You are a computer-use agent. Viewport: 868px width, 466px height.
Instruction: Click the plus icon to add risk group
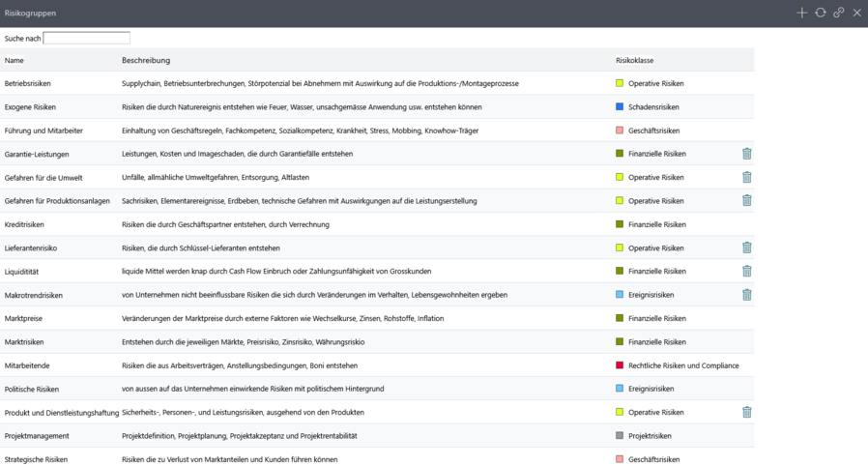[801, 13]
